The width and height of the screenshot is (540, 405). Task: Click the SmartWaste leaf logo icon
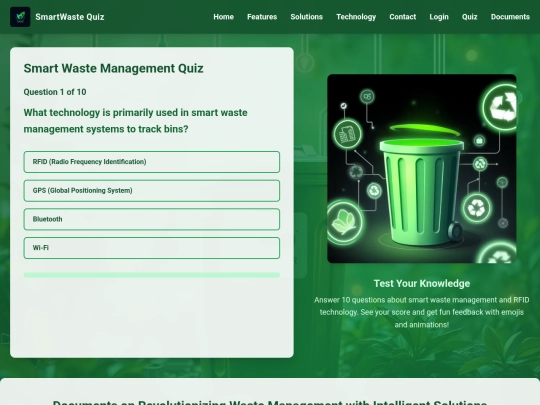point(20,17)
